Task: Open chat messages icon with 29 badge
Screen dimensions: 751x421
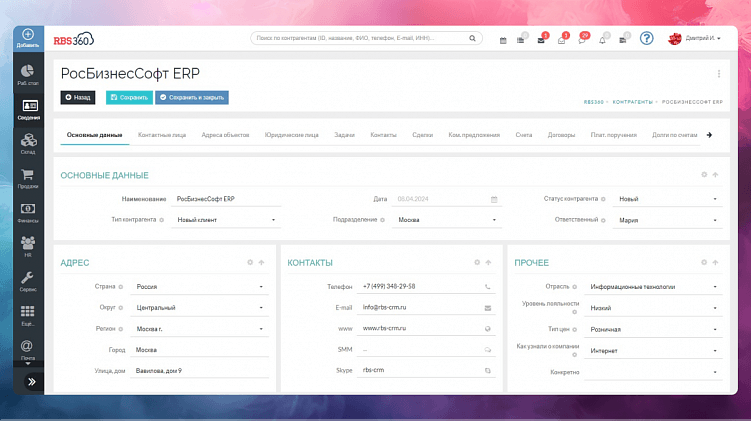Action: [x=582, y=40]
